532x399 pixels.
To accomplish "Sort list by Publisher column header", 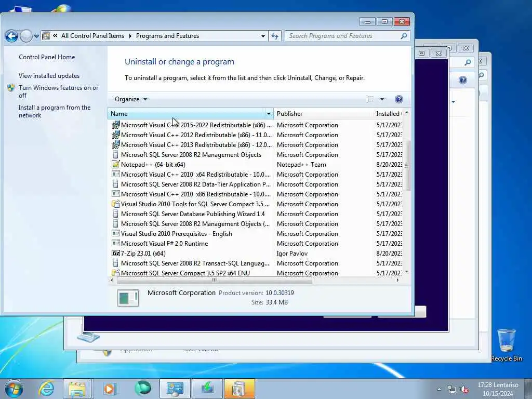I will (x=322, y=114).
